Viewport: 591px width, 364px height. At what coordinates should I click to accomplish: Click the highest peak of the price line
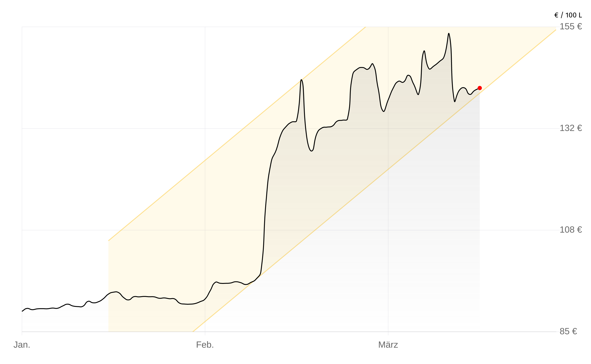pyautogui.click(x=449, y=34)
